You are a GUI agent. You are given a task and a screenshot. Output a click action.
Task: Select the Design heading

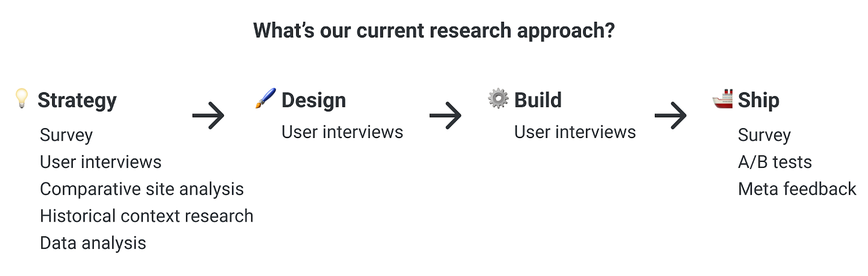[x=314, y=101]
